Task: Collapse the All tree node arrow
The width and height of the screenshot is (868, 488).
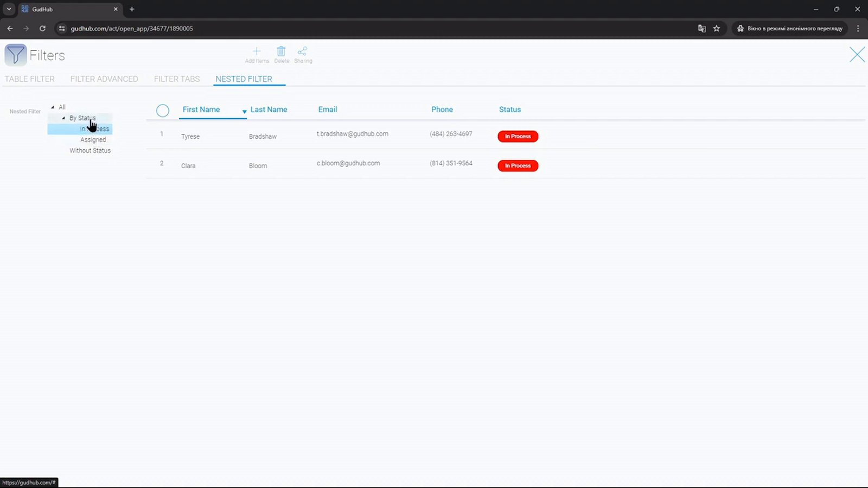Action: point(53,107)
